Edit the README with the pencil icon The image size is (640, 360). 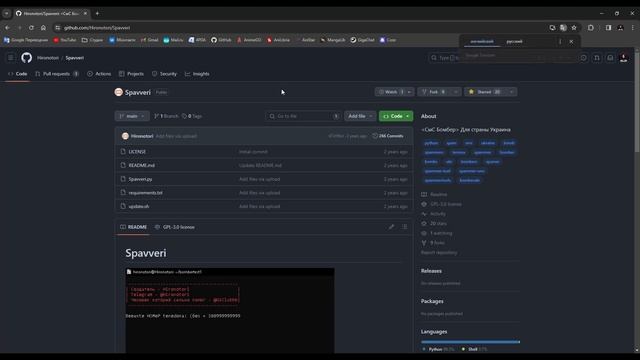point(391,227)
